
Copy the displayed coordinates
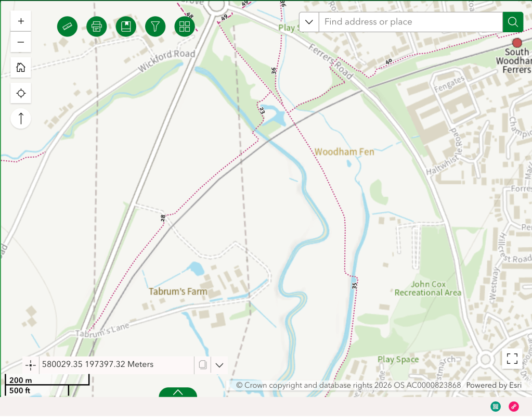click(x=203, y=365)
